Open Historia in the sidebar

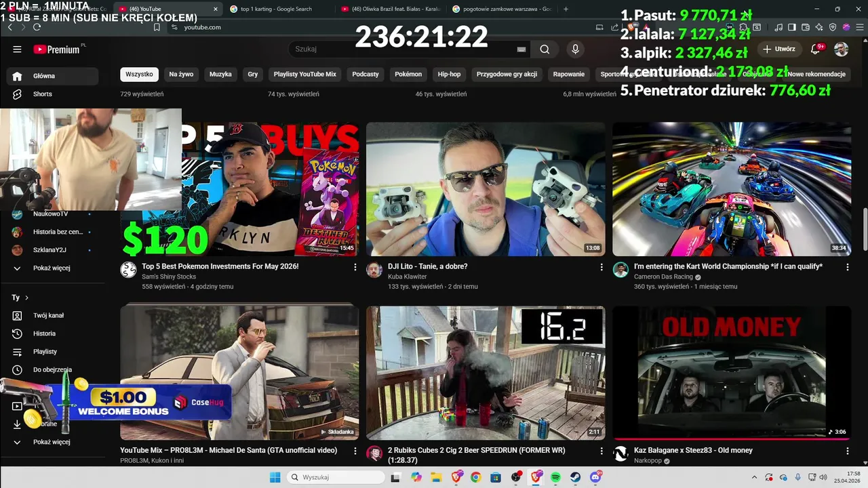52,333
